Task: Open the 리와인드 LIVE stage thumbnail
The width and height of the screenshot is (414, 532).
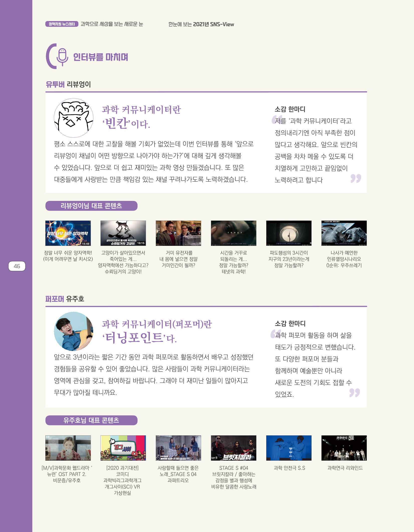Action: pos(344,448)
